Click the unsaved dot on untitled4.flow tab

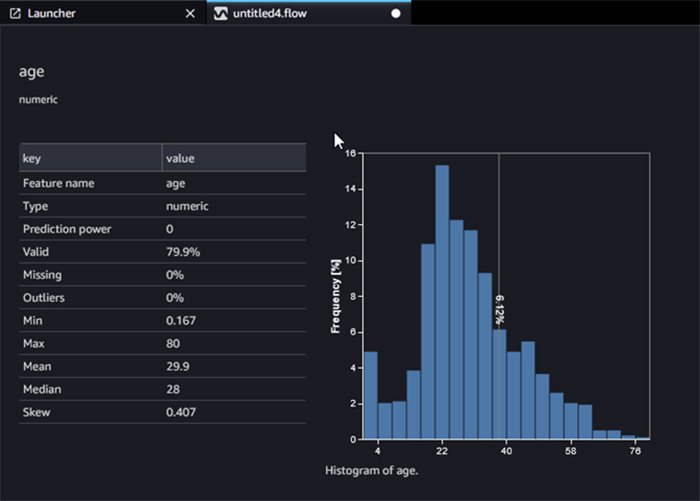coord(396,14)
